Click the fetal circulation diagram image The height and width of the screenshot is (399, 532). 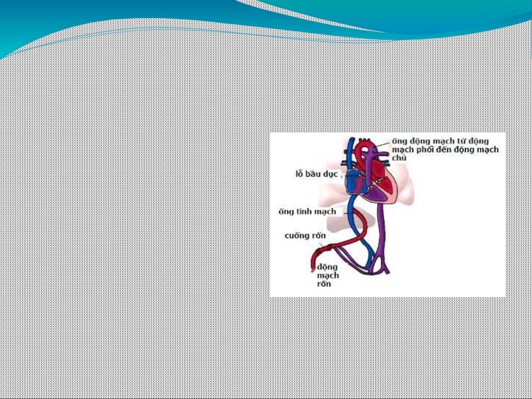(388, 214)
